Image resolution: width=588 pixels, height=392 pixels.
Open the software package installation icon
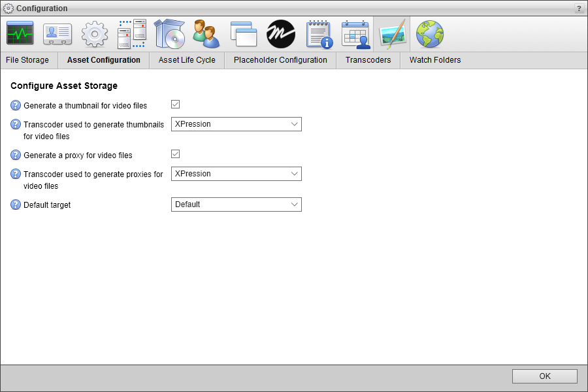(x=169, y=33)
